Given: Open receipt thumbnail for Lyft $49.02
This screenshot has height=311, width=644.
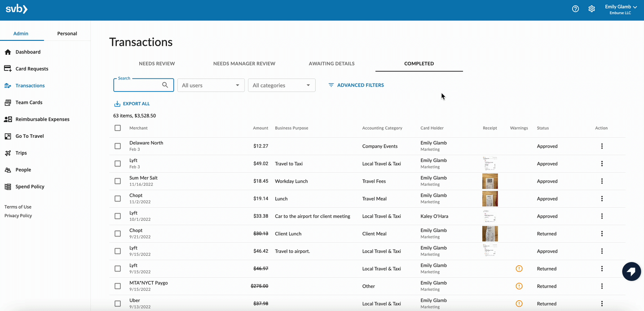Looking at the screenshot, I should tap(490, 164).
